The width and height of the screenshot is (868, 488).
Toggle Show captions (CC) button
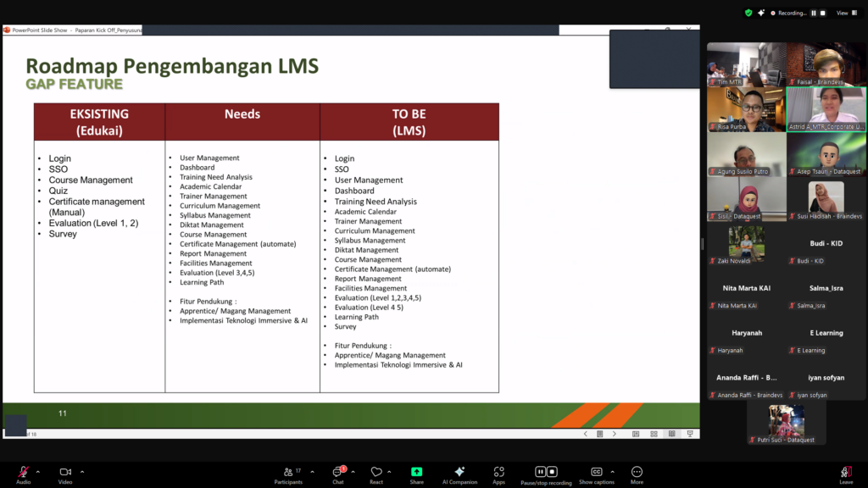click(x=597, y=472)
